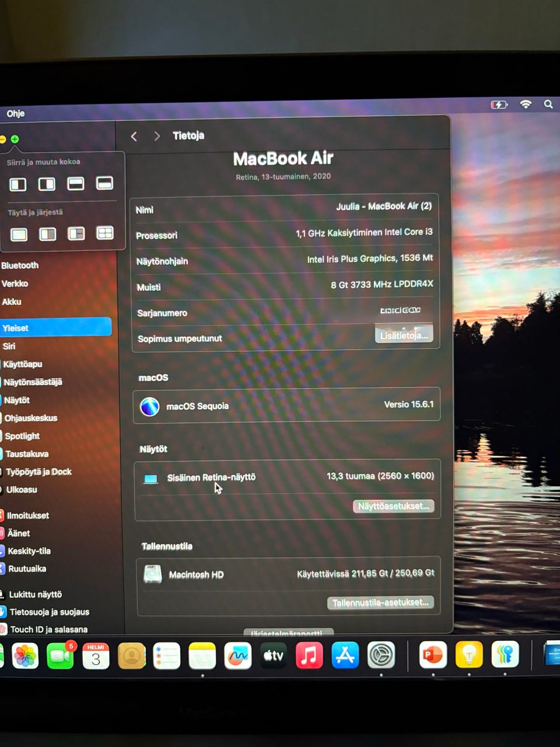This screenshot has width=560, height=747.
Task: Tile window to top half of screen
Action: coord(76,183)
